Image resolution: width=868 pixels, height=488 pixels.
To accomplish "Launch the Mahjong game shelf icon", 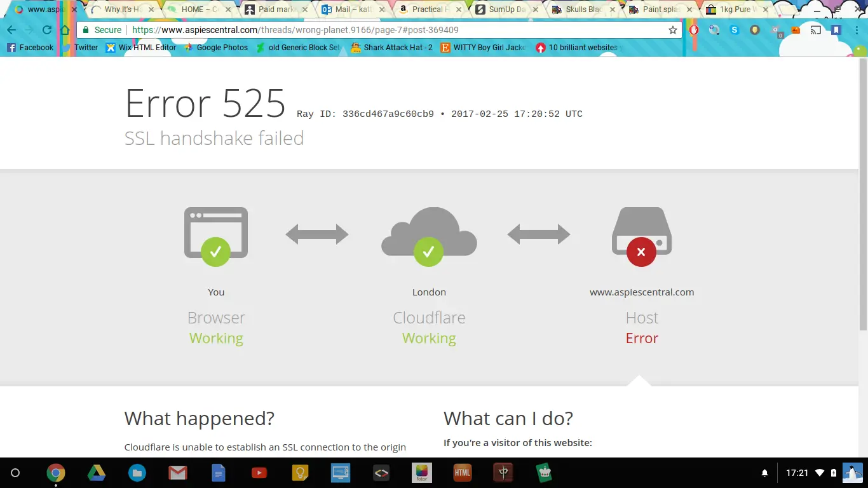I will [x=503, y=473].
